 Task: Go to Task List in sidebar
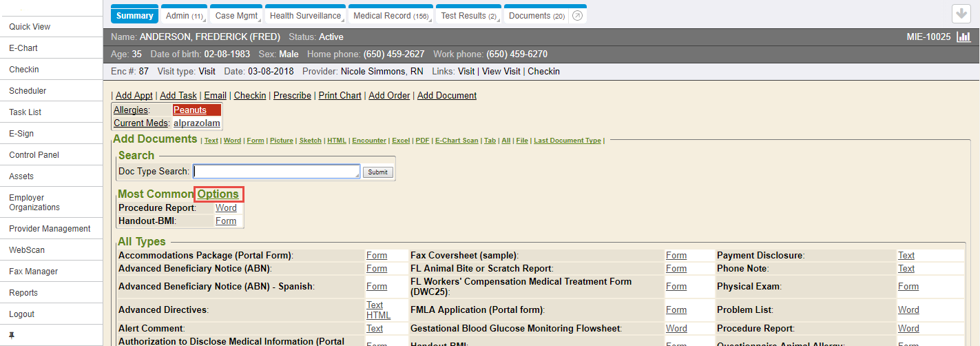(25, 112)
